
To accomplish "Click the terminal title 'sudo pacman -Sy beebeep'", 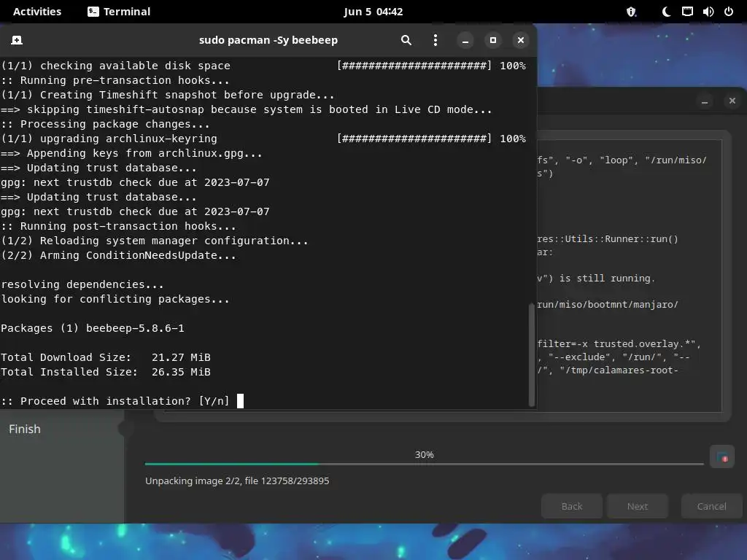I will tap(268, 41).
